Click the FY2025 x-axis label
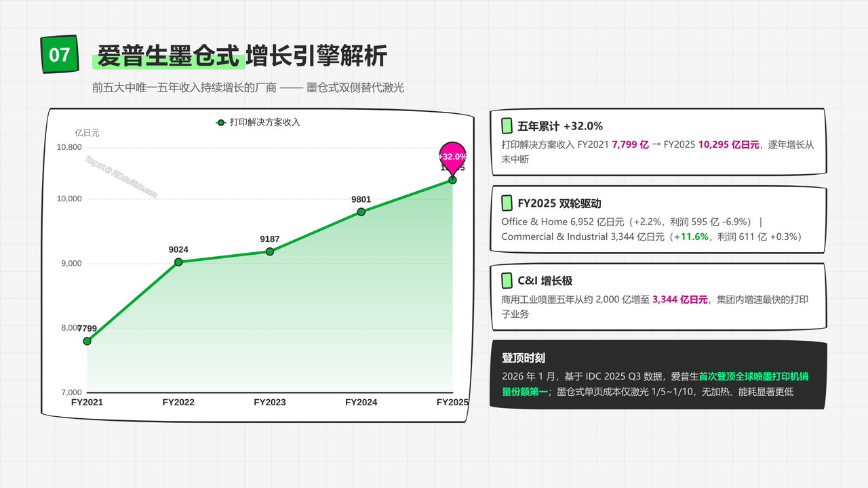This screenshot has height=488, width=868. click(452, 403)
